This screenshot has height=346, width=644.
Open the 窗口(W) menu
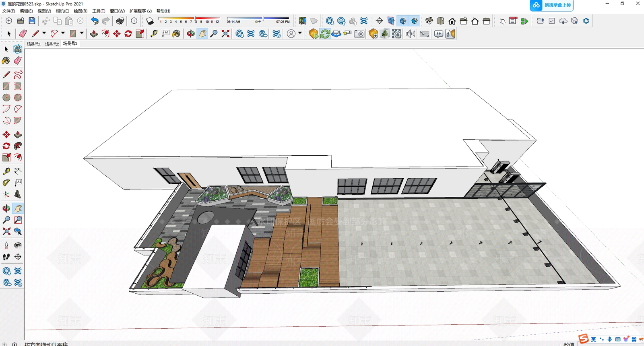(x=117, y=11)
